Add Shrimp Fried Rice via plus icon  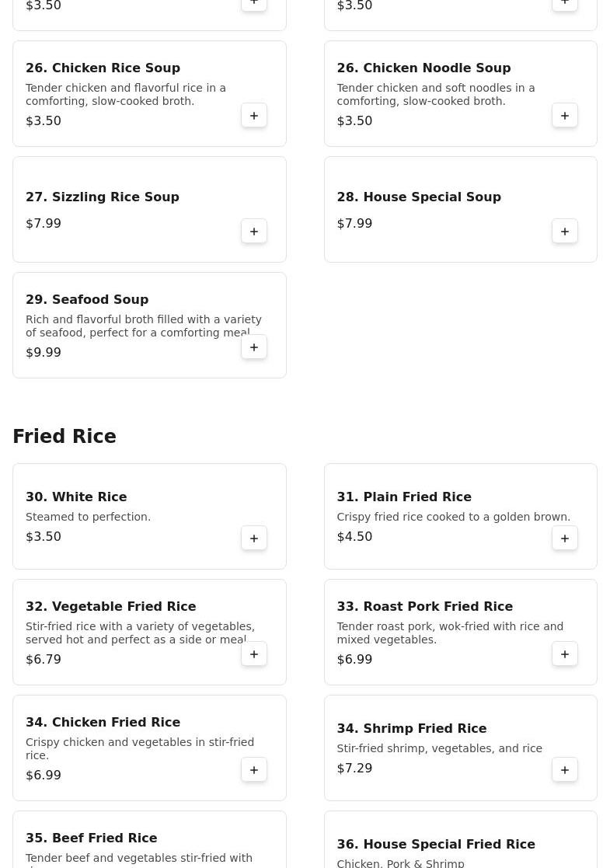(565, 769)
